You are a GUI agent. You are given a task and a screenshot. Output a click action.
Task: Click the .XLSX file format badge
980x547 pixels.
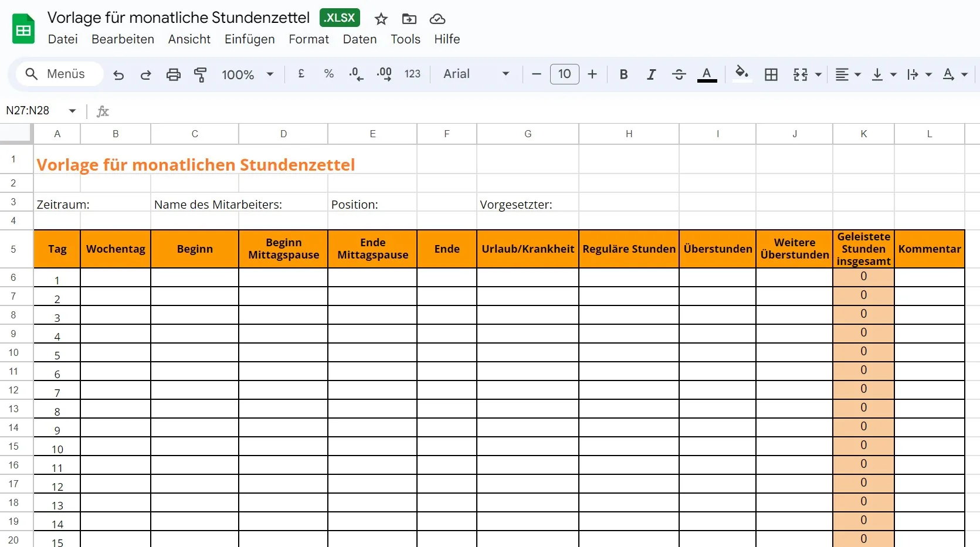(340, 18)
